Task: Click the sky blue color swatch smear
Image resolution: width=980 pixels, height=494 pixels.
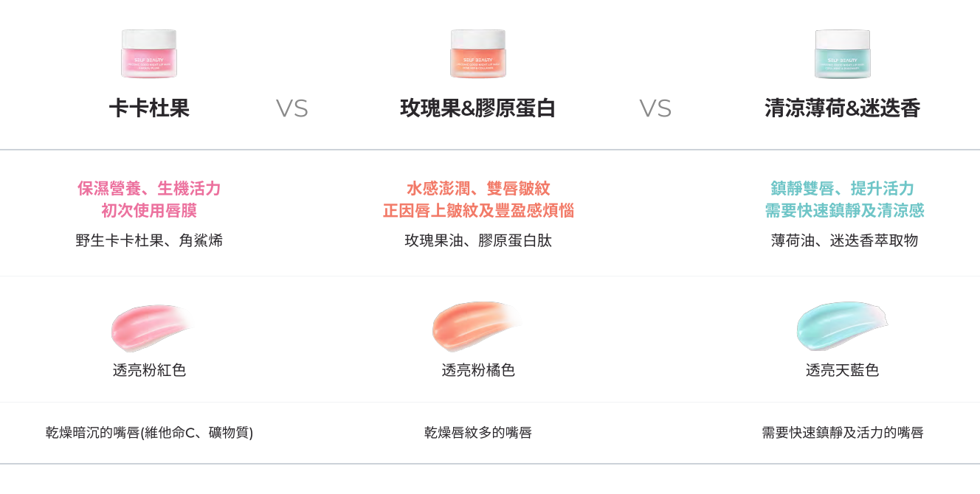Action: coord(841,326)
